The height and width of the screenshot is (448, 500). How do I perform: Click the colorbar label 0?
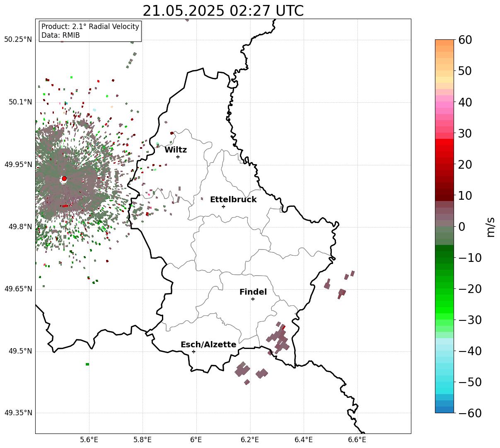click(x=462, y=227)
